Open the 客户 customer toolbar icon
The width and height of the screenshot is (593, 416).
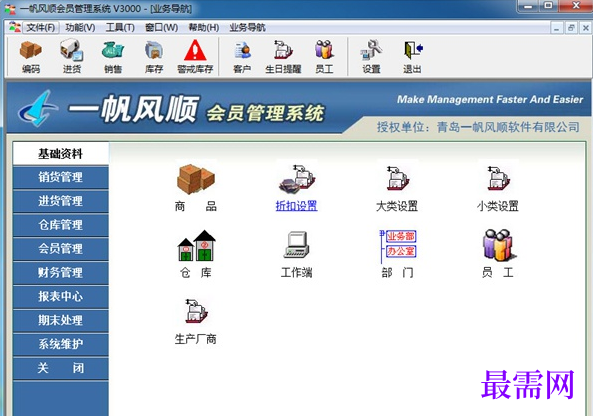coord(242,57)
